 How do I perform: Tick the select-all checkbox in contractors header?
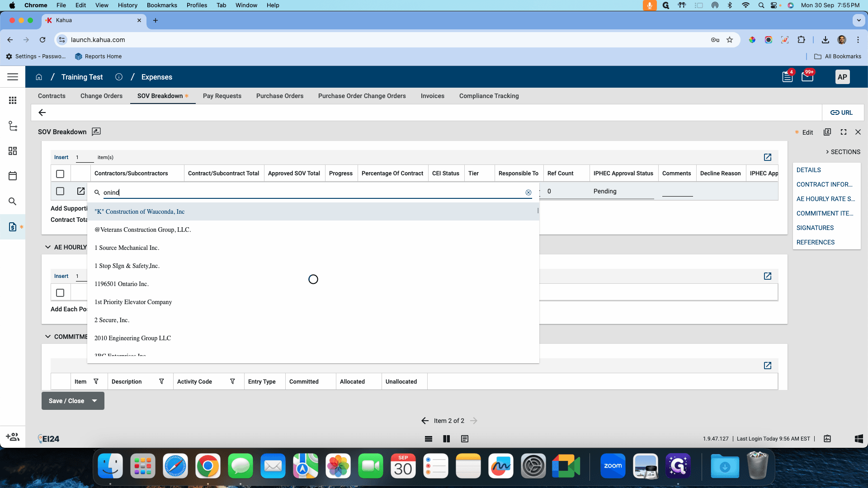60,174
